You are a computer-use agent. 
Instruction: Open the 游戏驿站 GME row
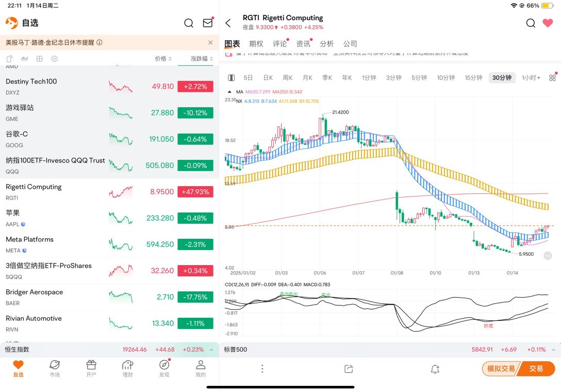[109, 113]
